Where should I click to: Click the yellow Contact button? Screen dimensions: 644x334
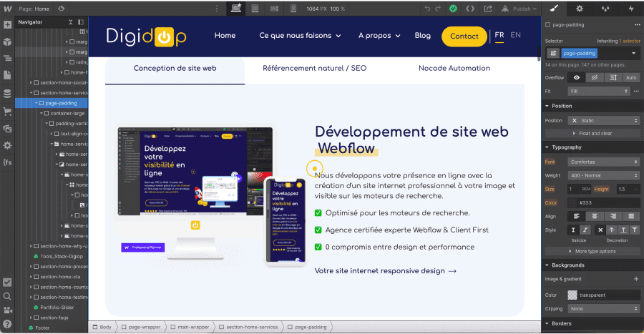[x=464, y=36]
